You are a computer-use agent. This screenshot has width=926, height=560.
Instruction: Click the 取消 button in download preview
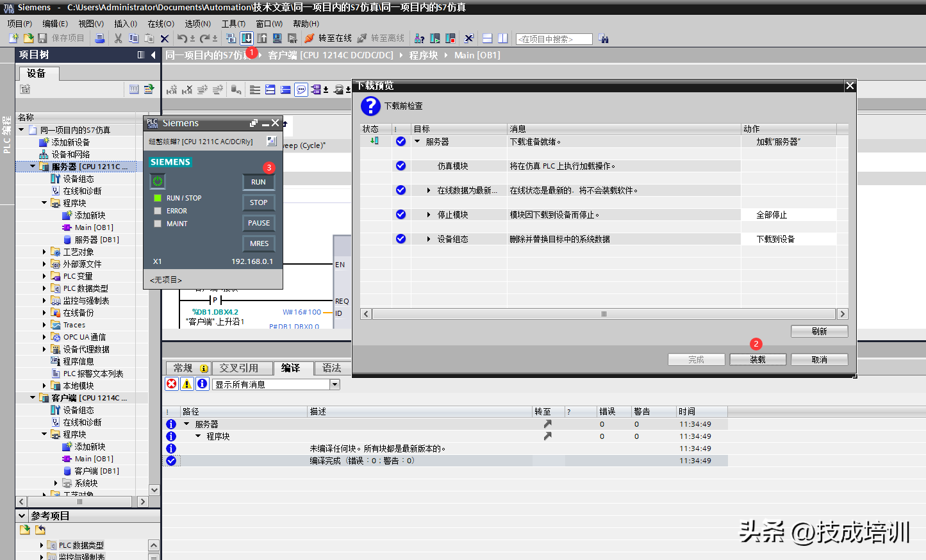pos(819,359)
